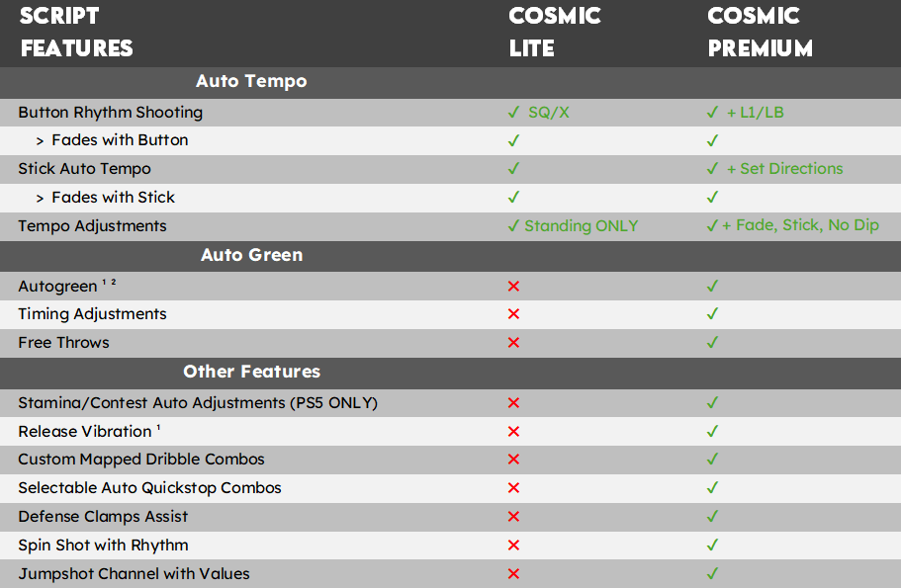Click the Auto Tempo section header
Image resolution: width=901 pixels, height=588 pixels.
pyautogui.click(x=251, y=81)
